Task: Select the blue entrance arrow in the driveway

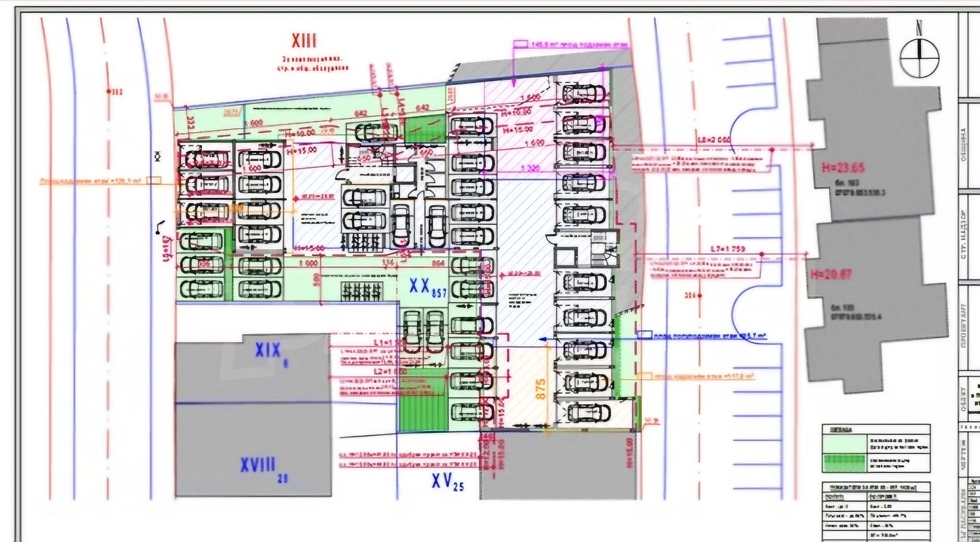Action: click(544, 339)
